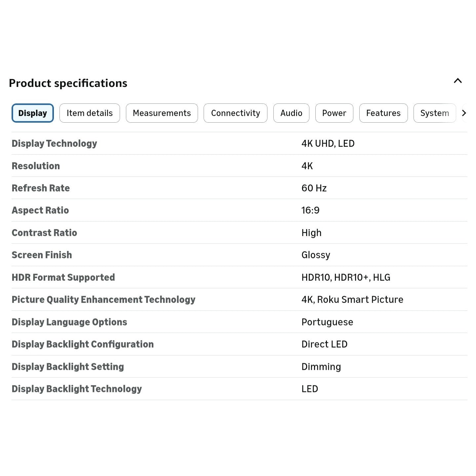Click the Dimming backlight setting value

321,367
